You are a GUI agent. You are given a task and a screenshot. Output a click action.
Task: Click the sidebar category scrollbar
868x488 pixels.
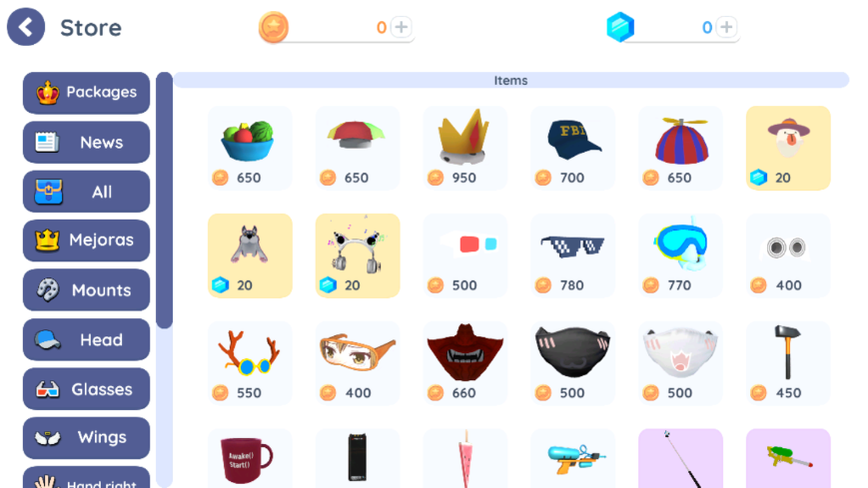165,201
